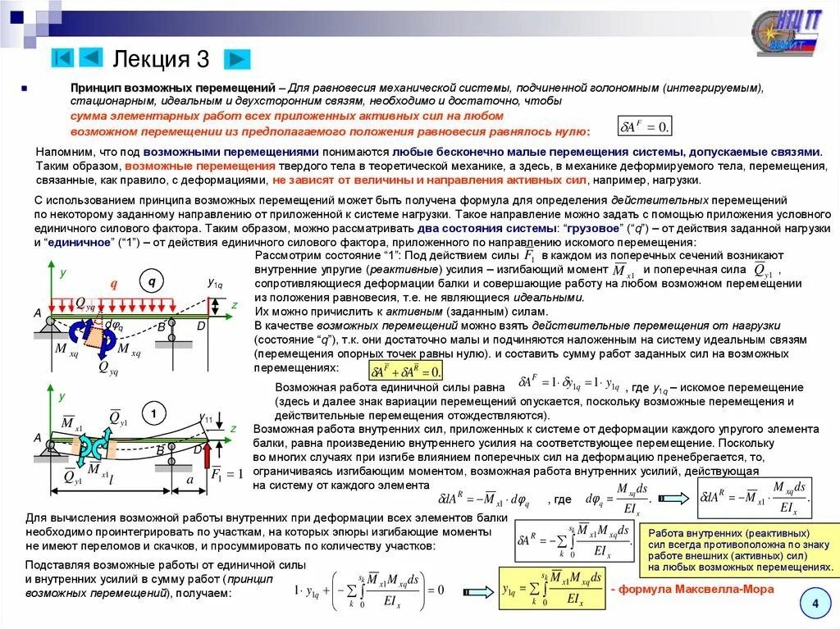
Task: Click the red F1 = 1 force label
Action: pyautogui.click(x=226, y=474)
